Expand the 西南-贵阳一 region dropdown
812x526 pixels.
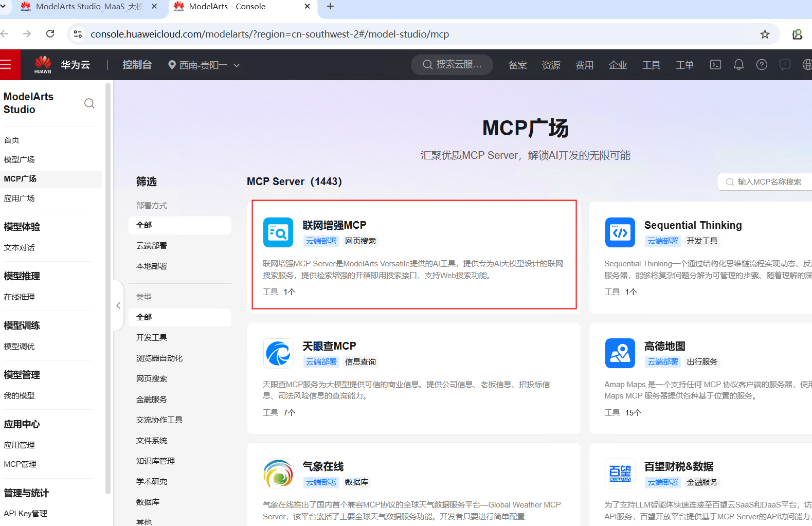(x=204, y=65)
